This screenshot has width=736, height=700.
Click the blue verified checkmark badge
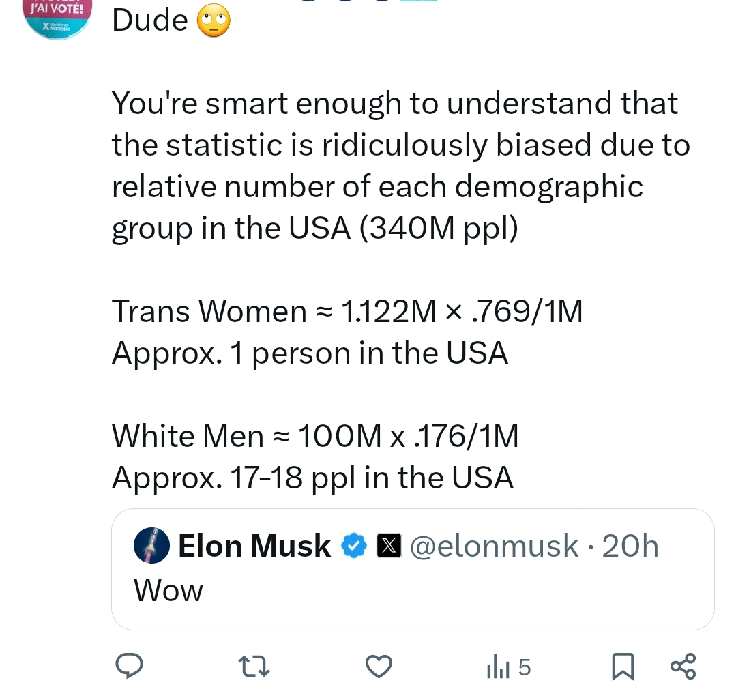(354, 546)
